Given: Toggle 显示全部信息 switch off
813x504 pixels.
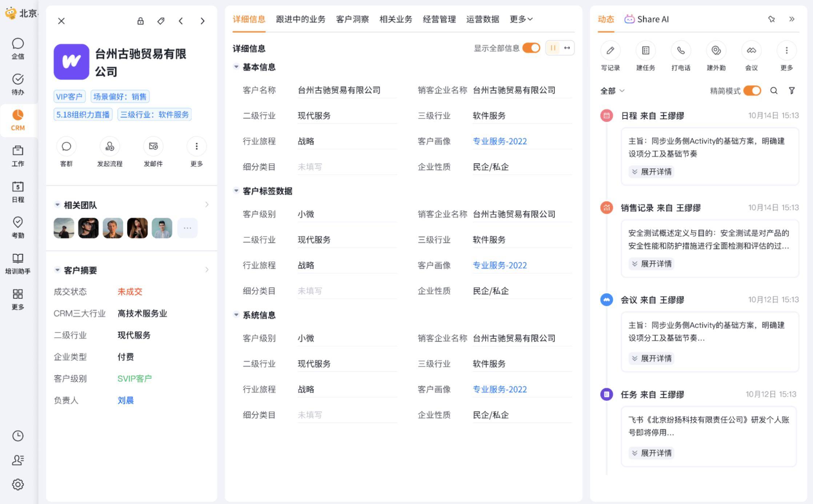Looking at the screenshot, I should click(x=531, y=48).
